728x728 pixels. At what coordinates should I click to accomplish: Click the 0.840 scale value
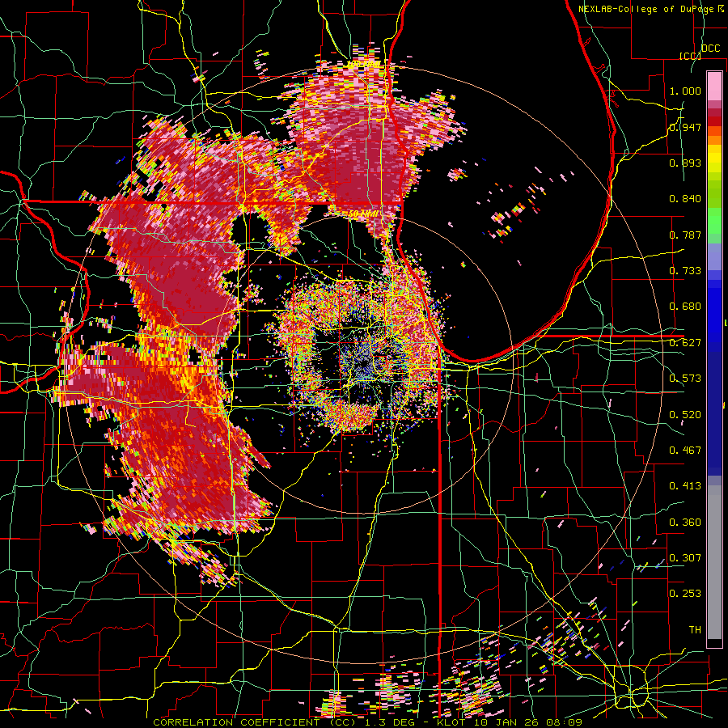[x=685, y=199]
